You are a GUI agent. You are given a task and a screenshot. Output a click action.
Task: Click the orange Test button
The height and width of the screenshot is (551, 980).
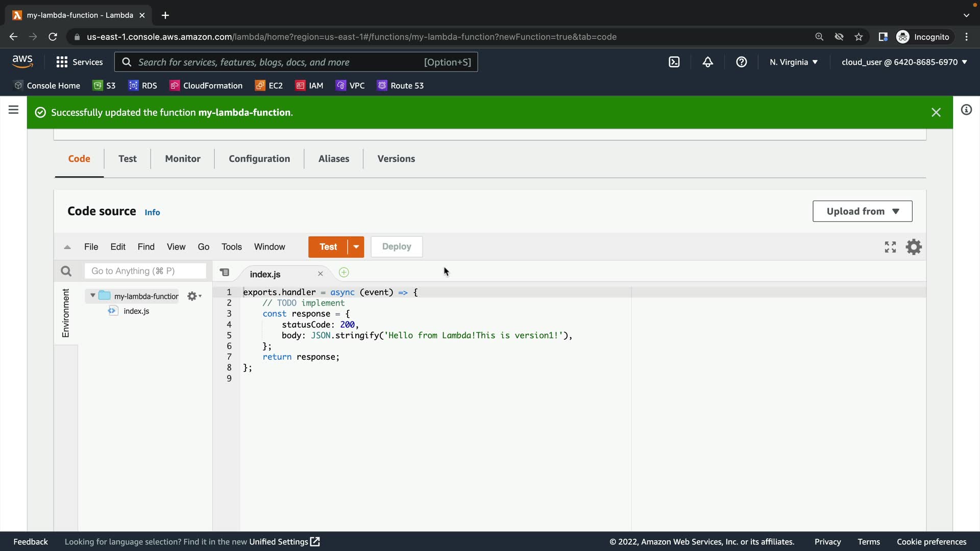point(328,247)
